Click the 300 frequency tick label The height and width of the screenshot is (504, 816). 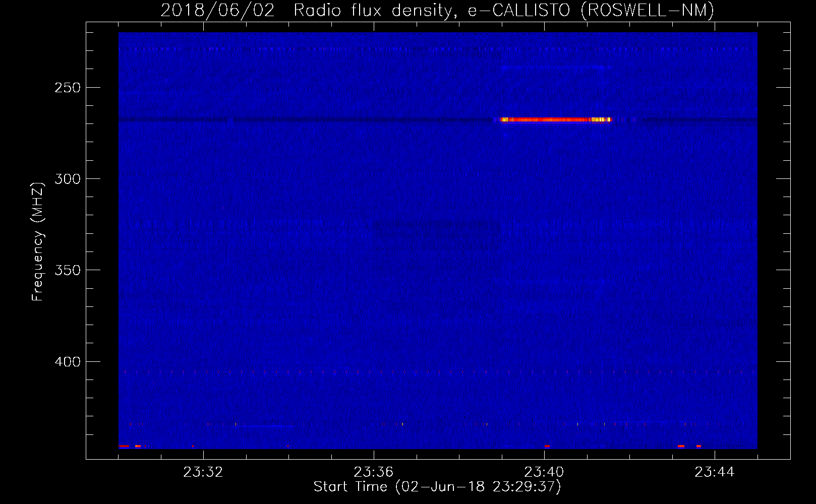click(68, 179)
